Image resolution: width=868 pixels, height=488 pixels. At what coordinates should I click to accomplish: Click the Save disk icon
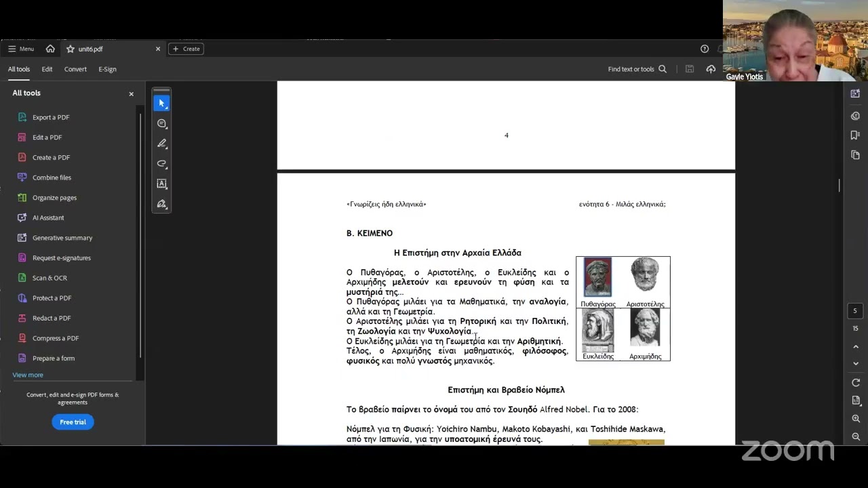click(x=690, y=69)
